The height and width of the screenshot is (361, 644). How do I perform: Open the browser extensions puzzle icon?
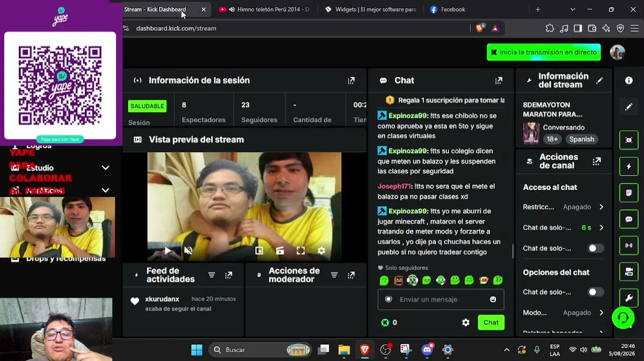[x=550, y=28]
